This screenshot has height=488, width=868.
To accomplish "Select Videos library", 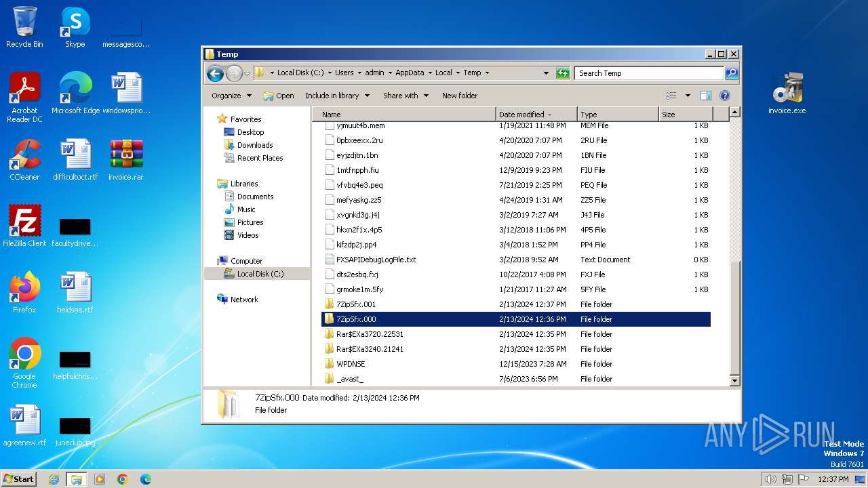I will pyautogui.click(x=248, y=235).
